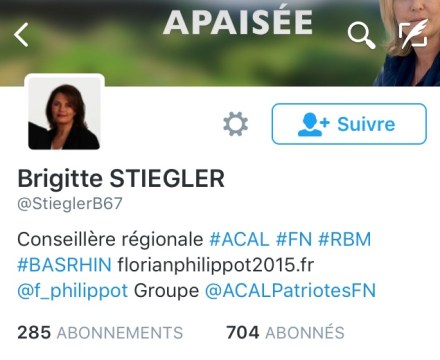
Task: Visit the @ACALPatriotesFN account link
Action: click(x=290, y=291)
